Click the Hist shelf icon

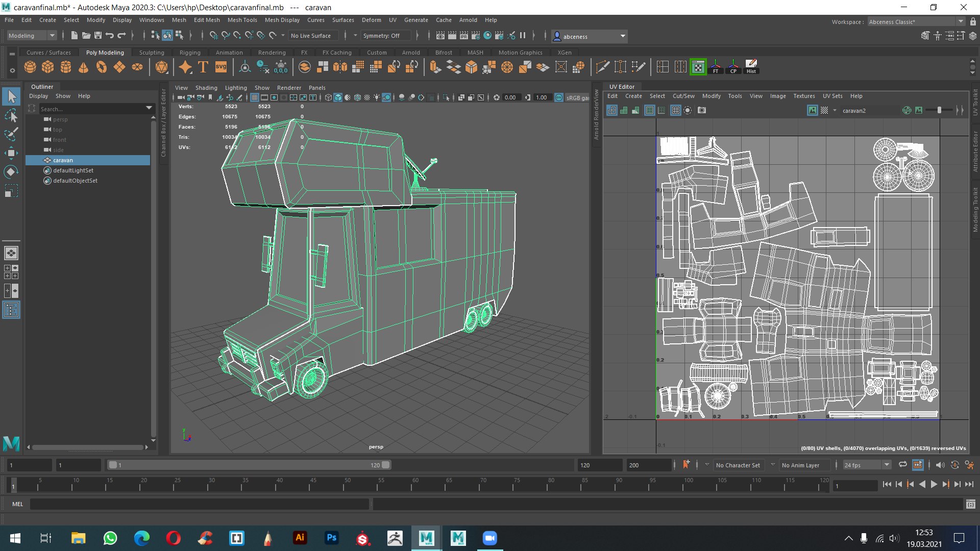(751, 67)
